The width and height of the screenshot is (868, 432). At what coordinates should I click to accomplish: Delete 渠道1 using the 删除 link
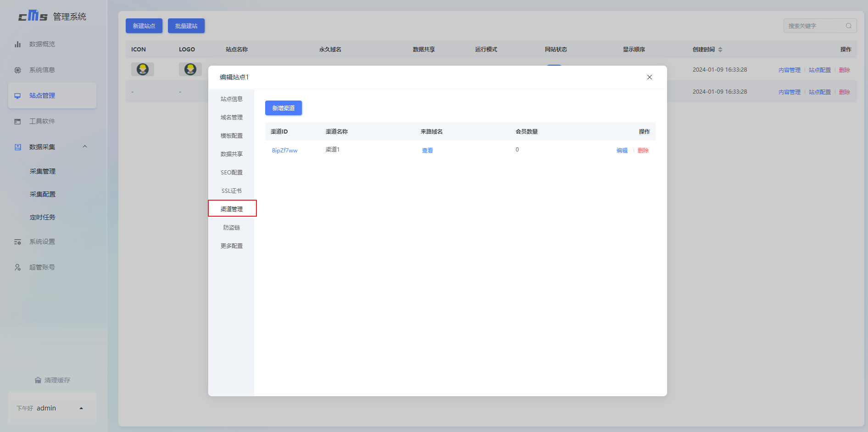click(x=643, y=151)
